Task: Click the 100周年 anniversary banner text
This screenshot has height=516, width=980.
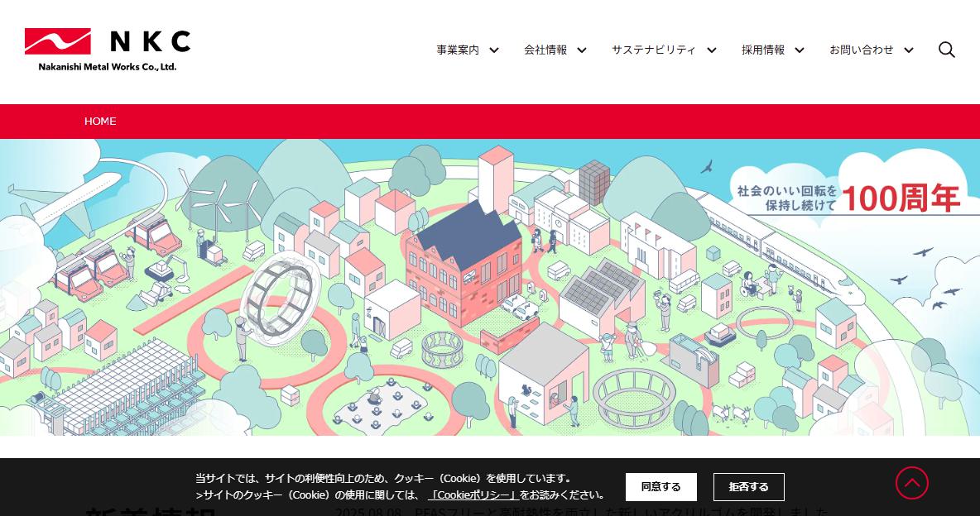Action: click(x=900, y=198)
